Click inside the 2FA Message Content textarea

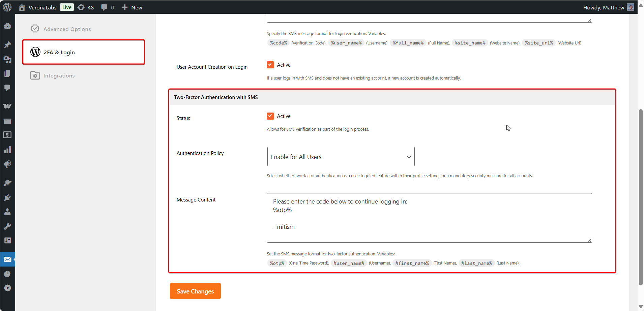pyautogui.click(x=429, y=218)
